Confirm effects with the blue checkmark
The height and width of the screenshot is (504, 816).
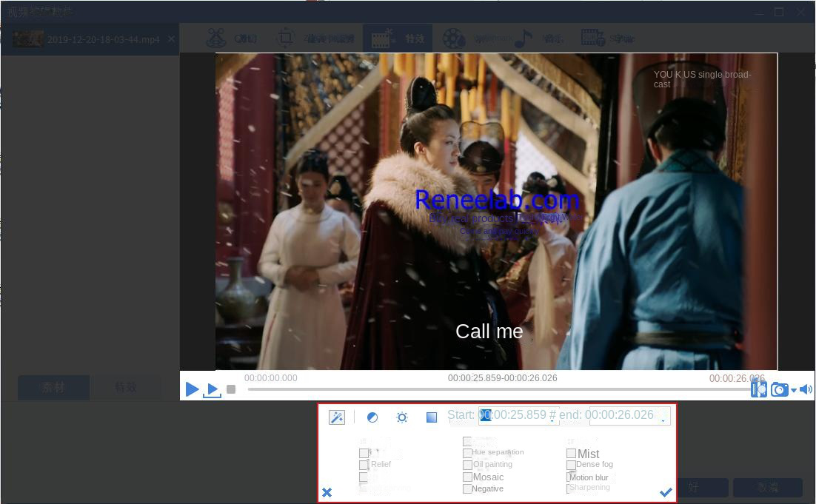coord(666,492)
